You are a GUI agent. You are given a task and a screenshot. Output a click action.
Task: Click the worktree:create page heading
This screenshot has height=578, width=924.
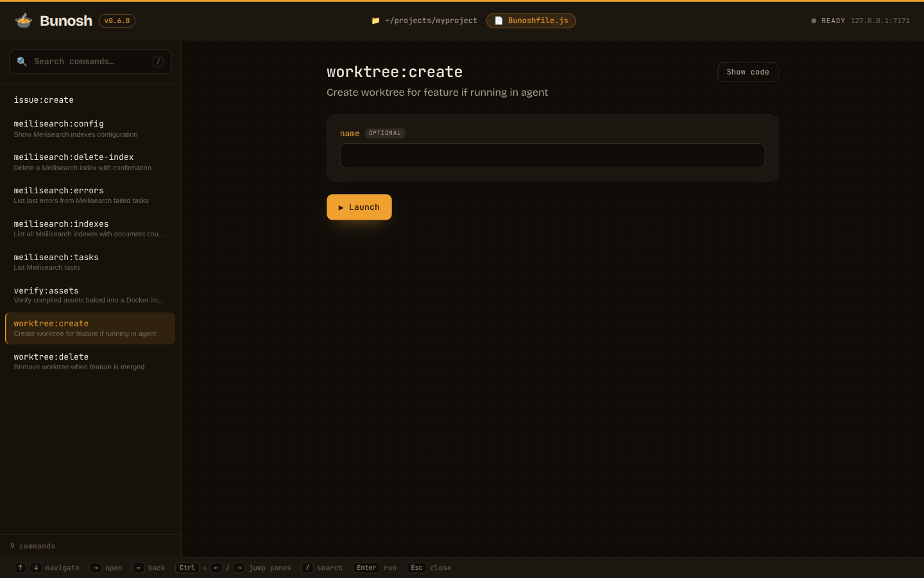[395, 72]
